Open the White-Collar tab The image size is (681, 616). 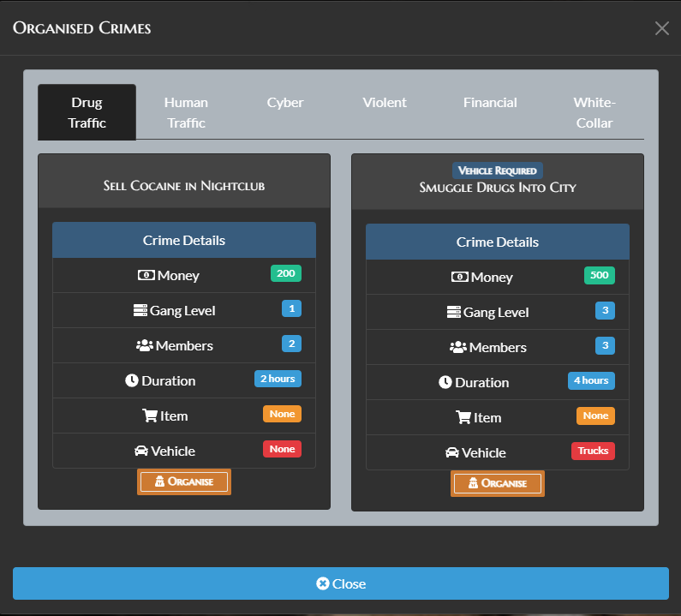[x=594, y=112]
